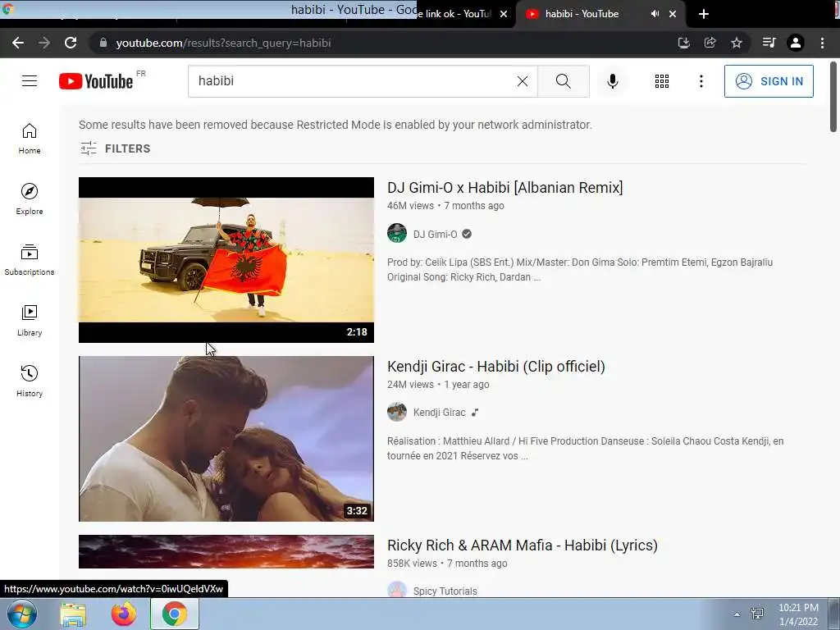Click the YouTube logo
This screenshot has height=630, width=840.
[x=96, y=81]
